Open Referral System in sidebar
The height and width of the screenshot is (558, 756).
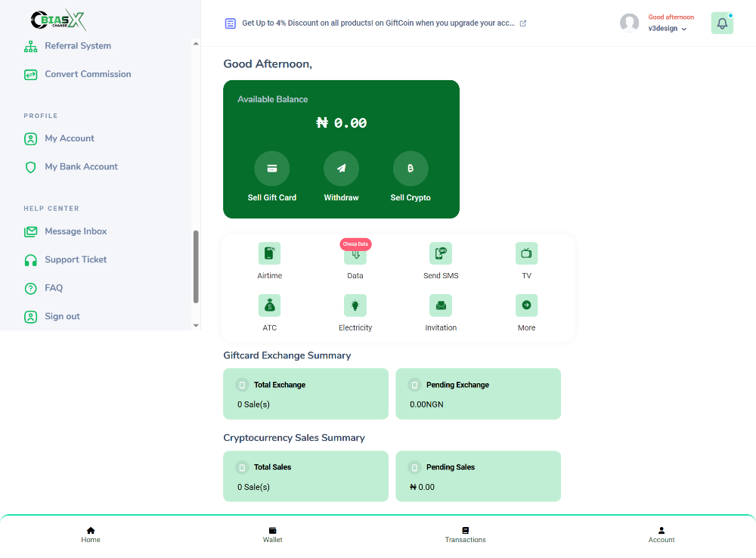(77, 46)
